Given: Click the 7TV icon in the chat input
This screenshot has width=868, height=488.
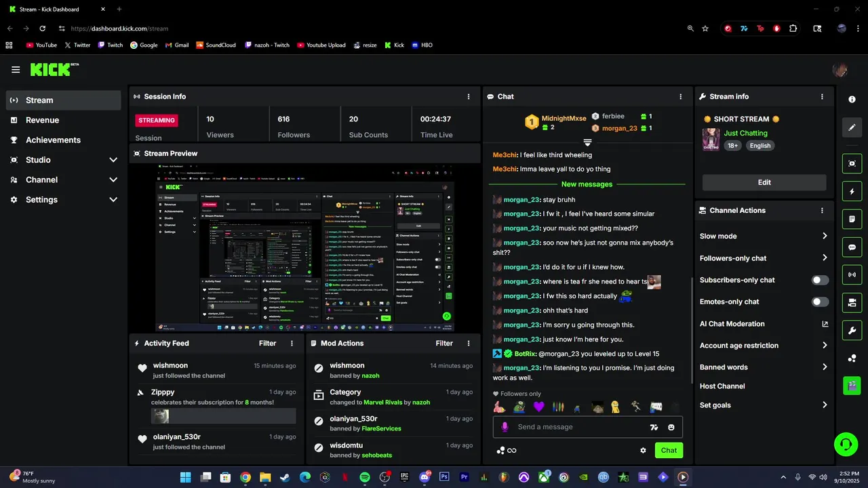Looking at the screenshot, I should click(654, 427).
